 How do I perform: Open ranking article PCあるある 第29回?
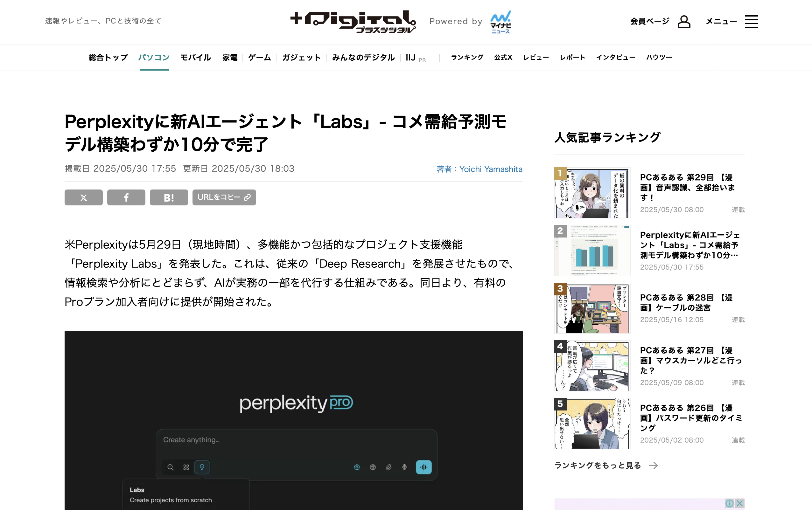[688, 187]
